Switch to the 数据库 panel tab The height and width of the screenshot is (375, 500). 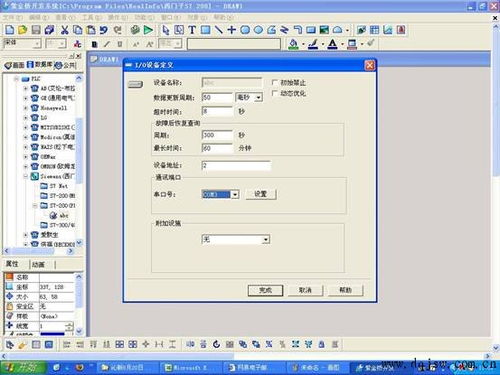39,65
